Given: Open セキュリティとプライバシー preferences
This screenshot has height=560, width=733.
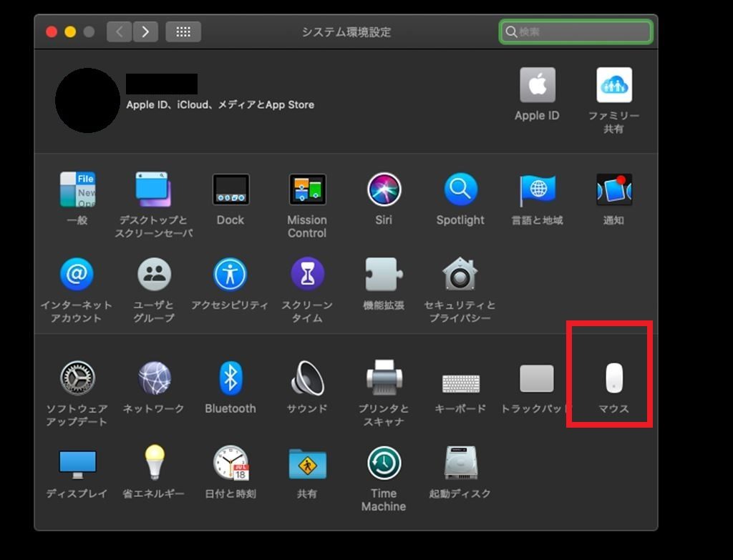Looking at the screenshot, I should point(460,275).
